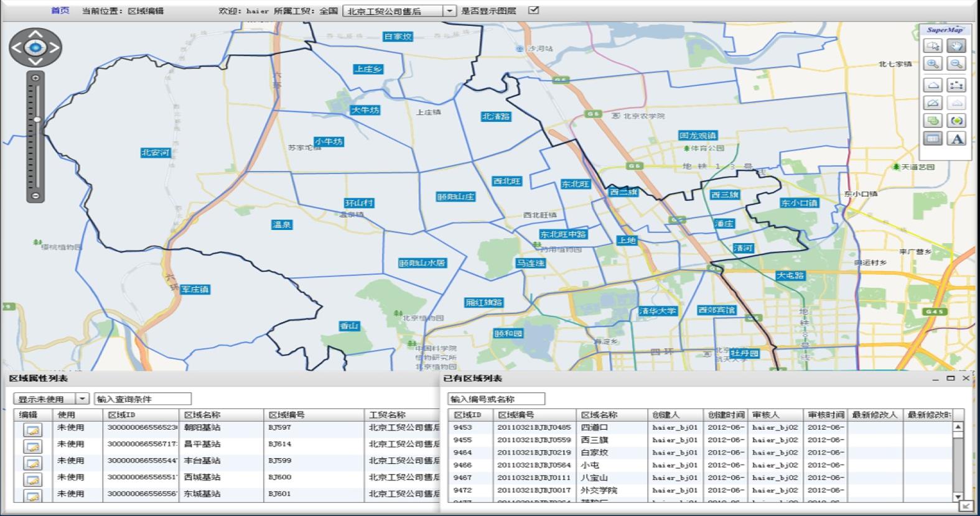
Task: Toggle the attribute table panel tool
Action: point(933,139)
